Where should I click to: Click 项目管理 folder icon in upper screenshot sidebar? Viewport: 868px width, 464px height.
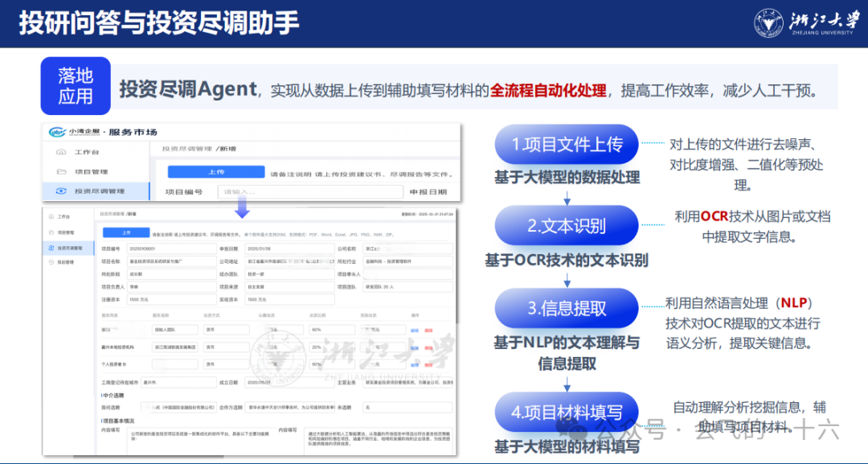pyautogui.click(x=61, y=171)
